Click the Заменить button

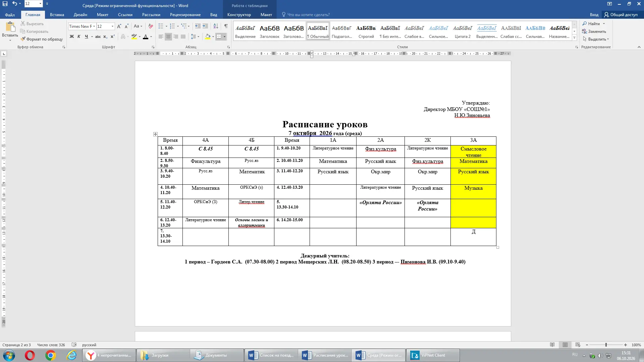[594, 32]
